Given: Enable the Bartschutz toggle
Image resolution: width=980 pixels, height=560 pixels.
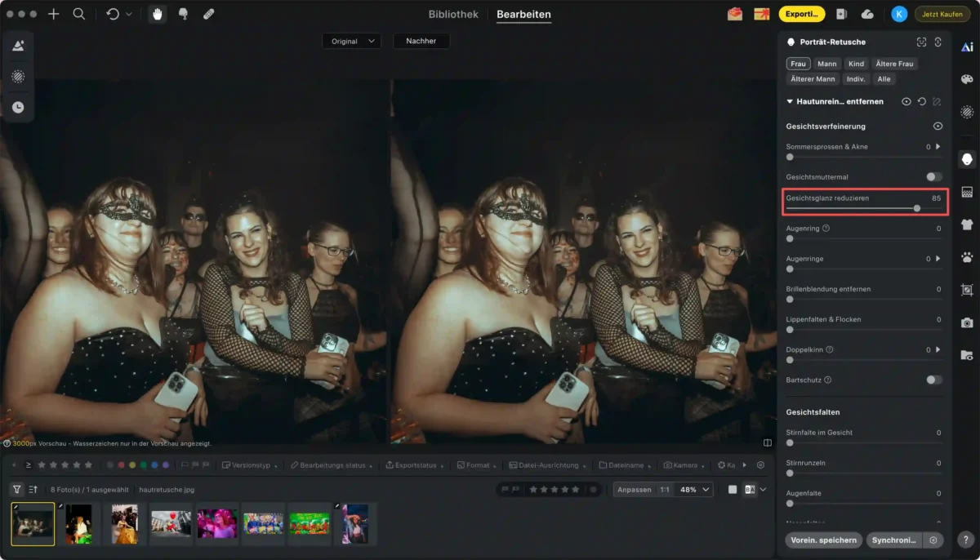Looking at the screenshot, I should click(933, 380).
